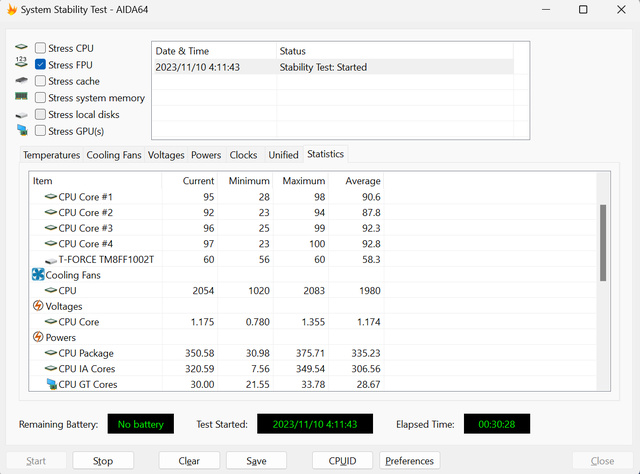Click the disk drive icon beside Stress local disks
Viewport: 640px width, 474px height.
(21, 116)
